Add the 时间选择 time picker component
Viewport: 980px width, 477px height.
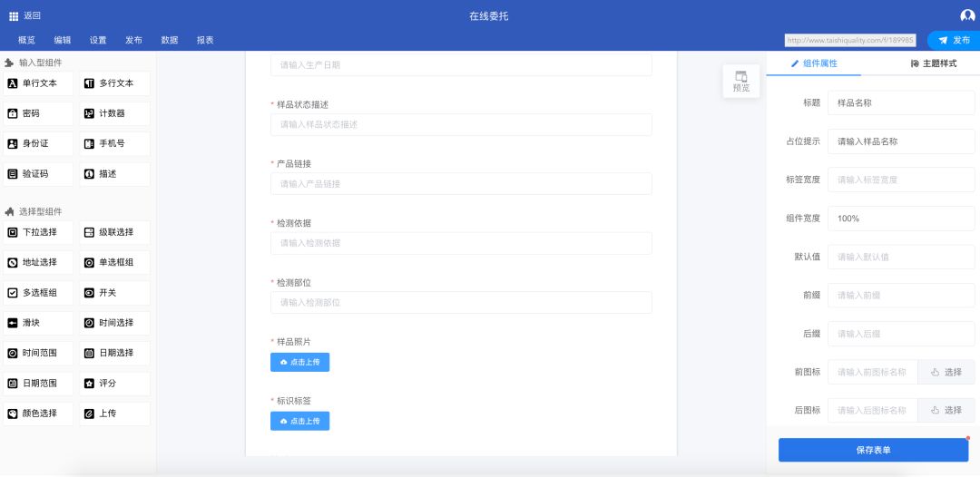click(115, 324)
